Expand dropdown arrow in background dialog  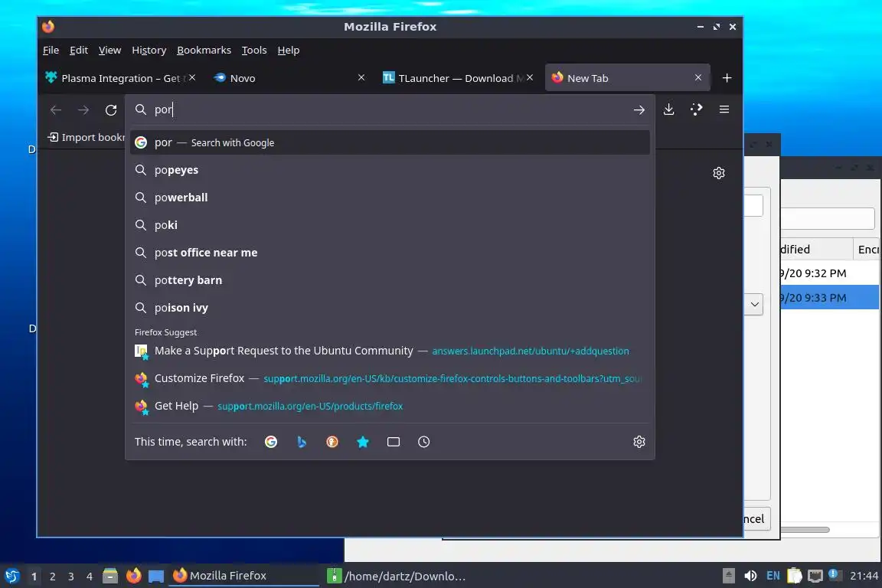click(754, 305)
